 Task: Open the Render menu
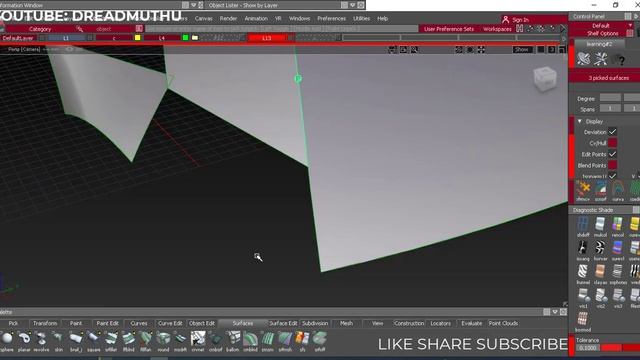click(228, 18)
